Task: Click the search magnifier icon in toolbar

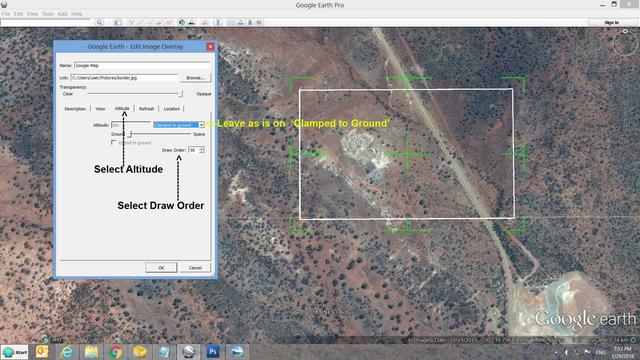Action: (99, 22)
